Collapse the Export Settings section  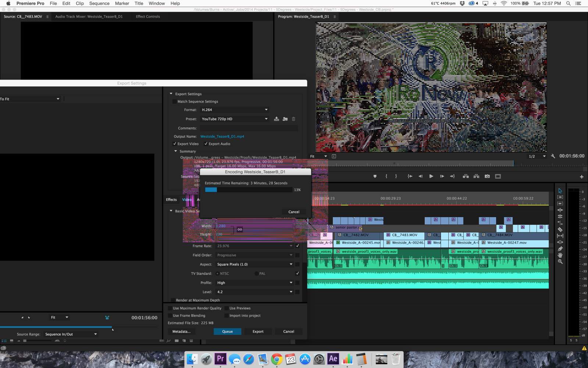171,94
